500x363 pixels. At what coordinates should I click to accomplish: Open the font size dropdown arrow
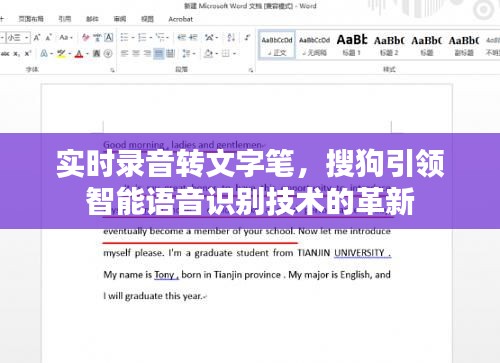[27, 37]
